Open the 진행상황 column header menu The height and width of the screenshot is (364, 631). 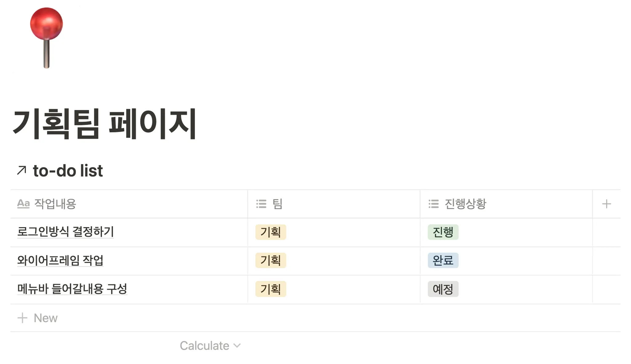pos(465,204)
